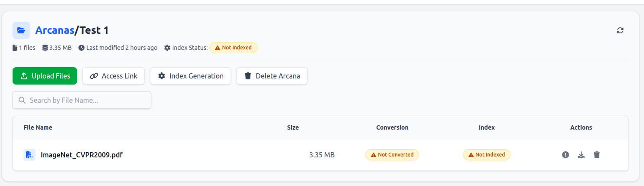Click the PDF file type icon
The width and height of the screenshot is (644, 186).
click(x=29, y=155)
